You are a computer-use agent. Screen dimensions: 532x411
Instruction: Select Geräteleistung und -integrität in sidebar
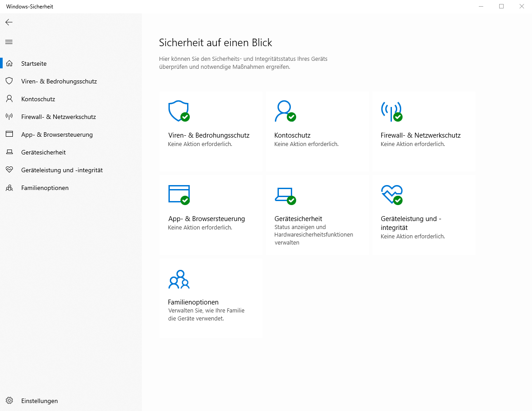click(62, 170)
